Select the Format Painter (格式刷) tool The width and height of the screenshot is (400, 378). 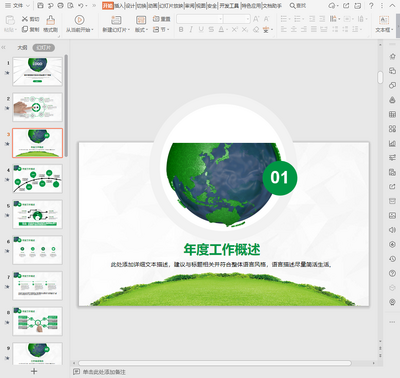[50, 24]
